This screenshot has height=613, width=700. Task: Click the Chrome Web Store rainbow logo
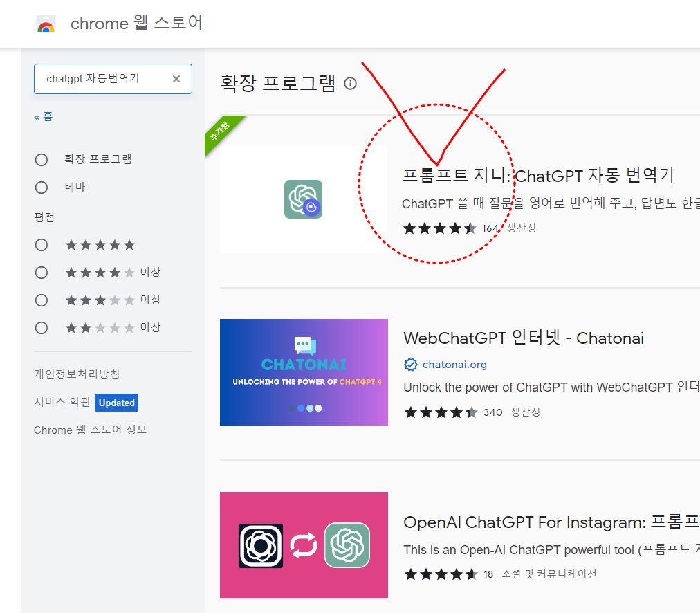point(46,24)
